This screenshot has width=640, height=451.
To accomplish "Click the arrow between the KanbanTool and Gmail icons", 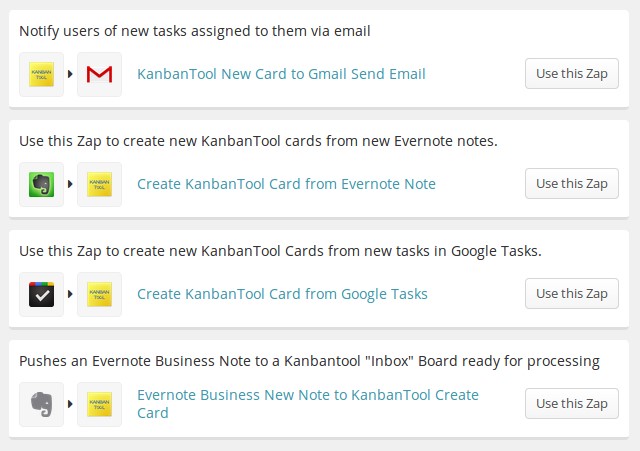I will [x=70, y=74].
